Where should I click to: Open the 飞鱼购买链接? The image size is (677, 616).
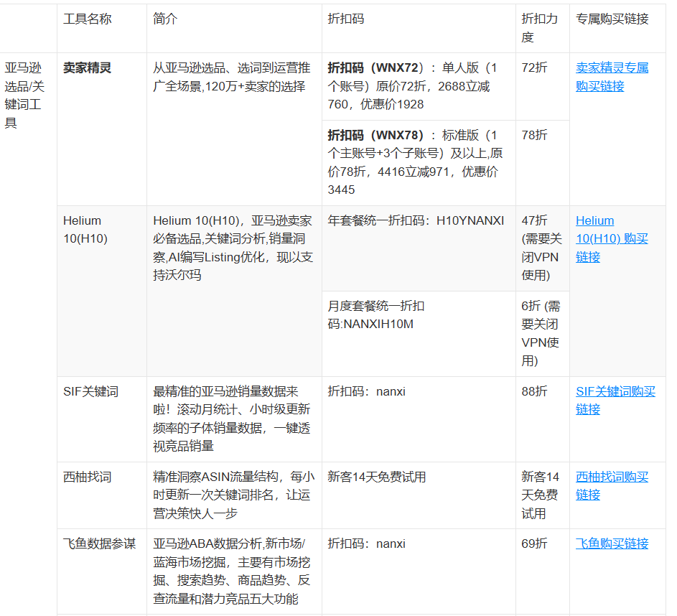coord(612,543)
